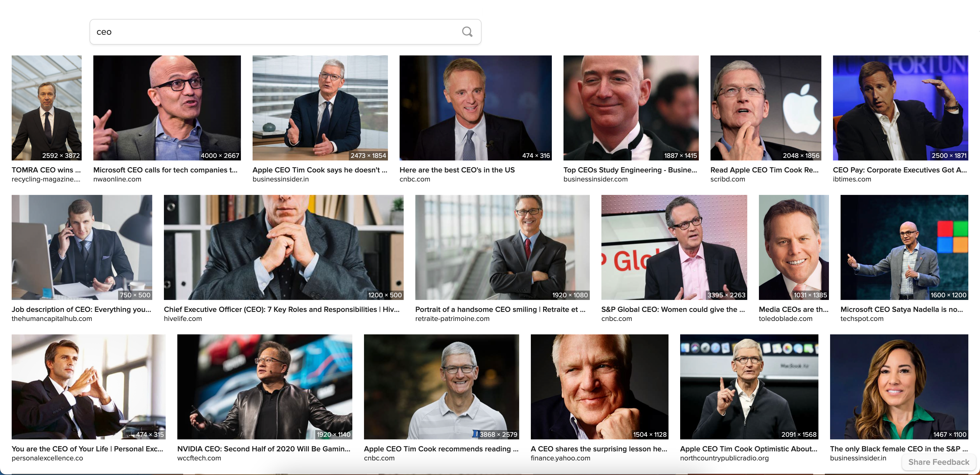Screen dimensions: 980x475
Task: Click the hivelife.com source text
Action: tap(183, 319)
